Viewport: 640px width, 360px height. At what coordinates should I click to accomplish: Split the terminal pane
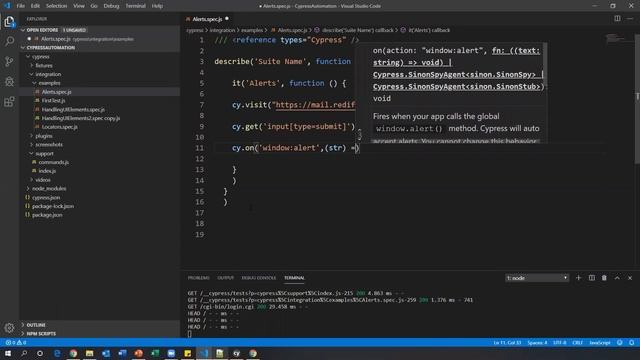[x=591, y=278]
